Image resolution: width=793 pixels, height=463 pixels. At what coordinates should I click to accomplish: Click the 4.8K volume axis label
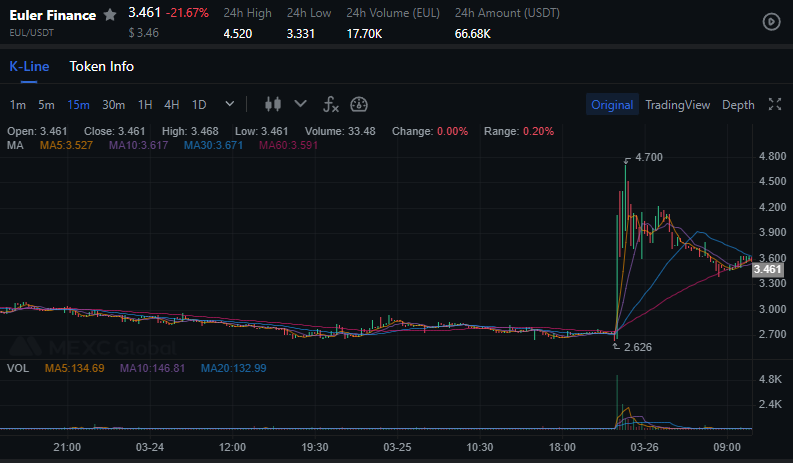pos(770,379)
